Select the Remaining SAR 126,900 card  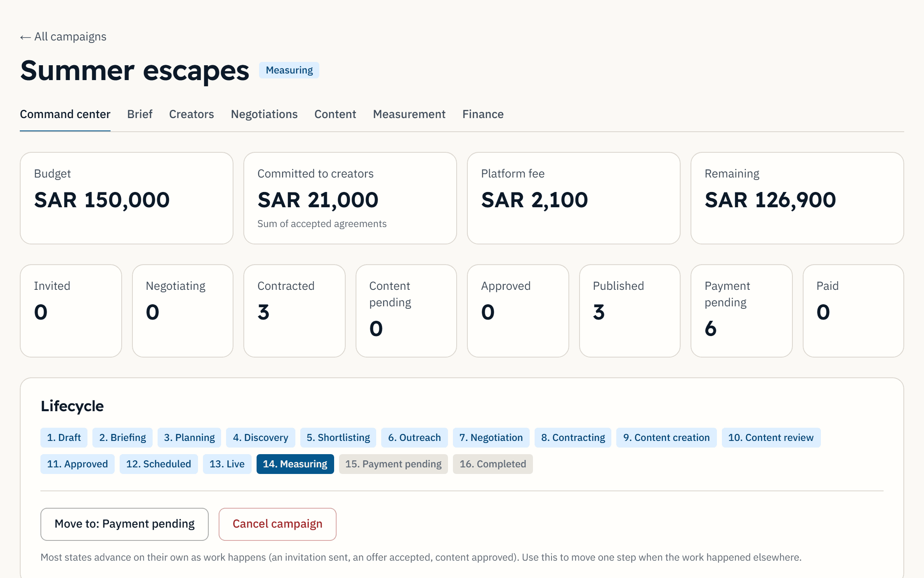797,198
